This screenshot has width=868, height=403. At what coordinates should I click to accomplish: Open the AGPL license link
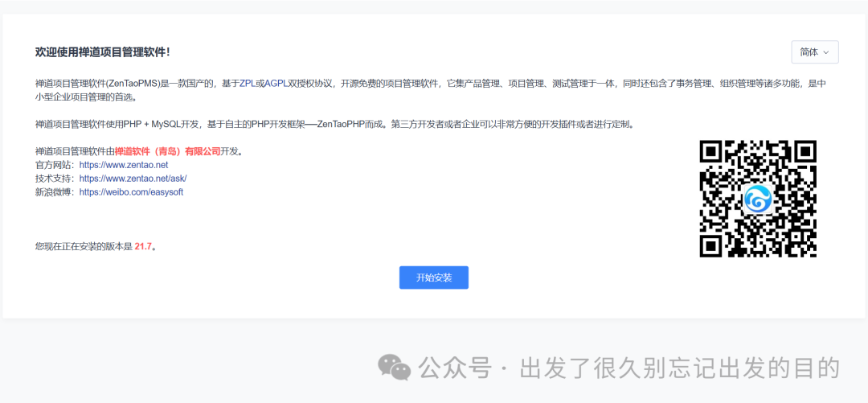coord(276,84)
